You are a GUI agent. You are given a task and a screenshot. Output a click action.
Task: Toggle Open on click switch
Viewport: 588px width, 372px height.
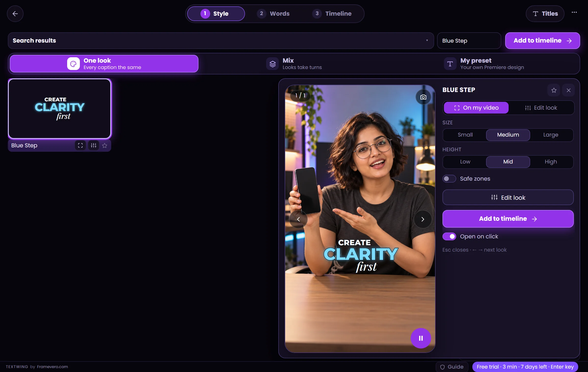tap(449, 236)
